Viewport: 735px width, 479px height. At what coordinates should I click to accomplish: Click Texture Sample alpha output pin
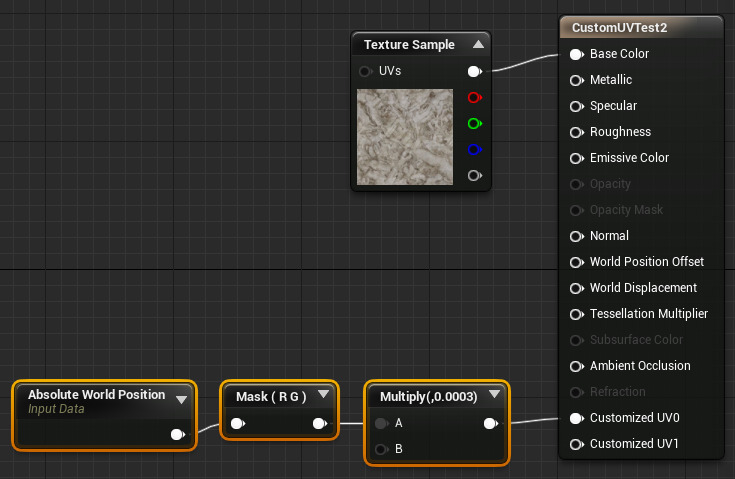[474, 176]
